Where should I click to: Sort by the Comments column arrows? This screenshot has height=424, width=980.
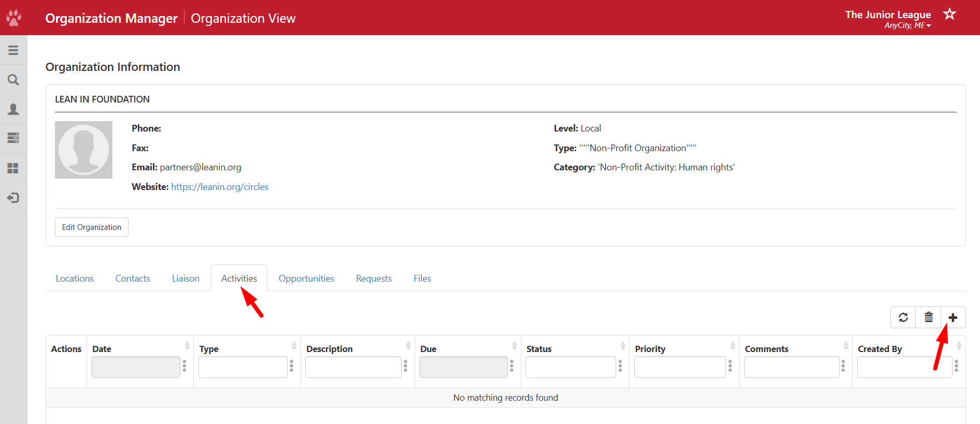click(x=846, y=346)
